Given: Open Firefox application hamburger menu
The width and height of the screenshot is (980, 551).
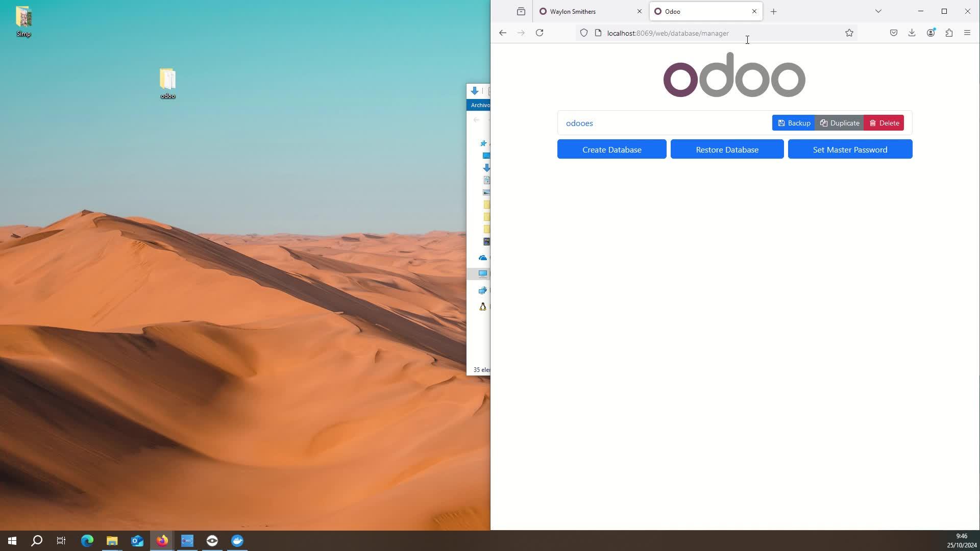Looking at the screenshot, I should 967,33.
